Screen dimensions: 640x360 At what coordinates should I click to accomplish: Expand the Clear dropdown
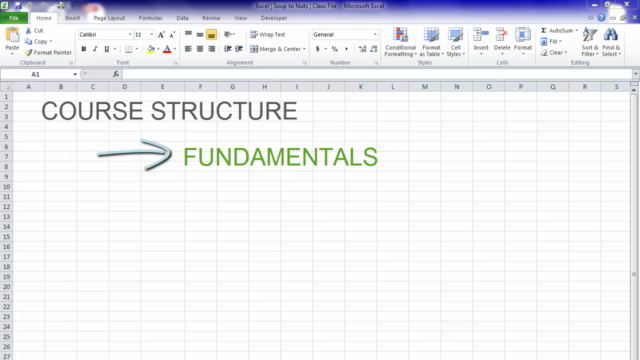coord(566,53)
